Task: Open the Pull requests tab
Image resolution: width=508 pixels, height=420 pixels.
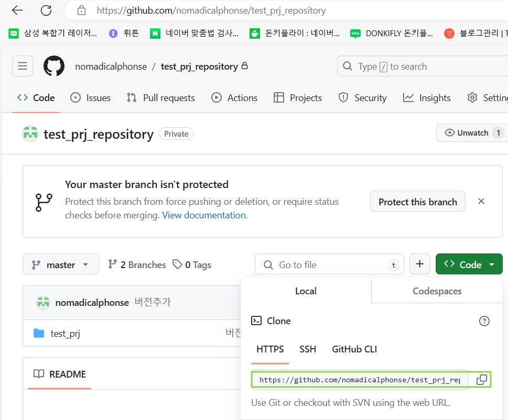Action: click(x=161, y=98)
